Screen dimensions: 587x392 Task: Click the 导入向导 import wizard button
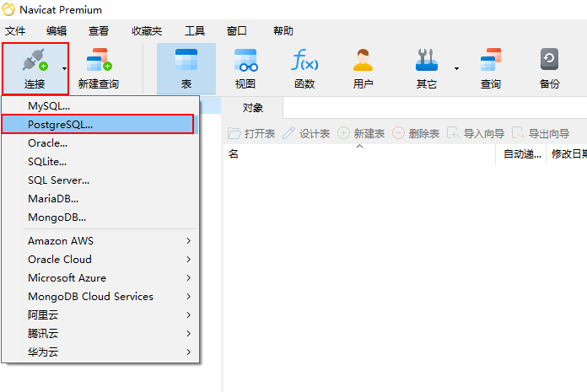pyautogui.click(x=476, y=133)
